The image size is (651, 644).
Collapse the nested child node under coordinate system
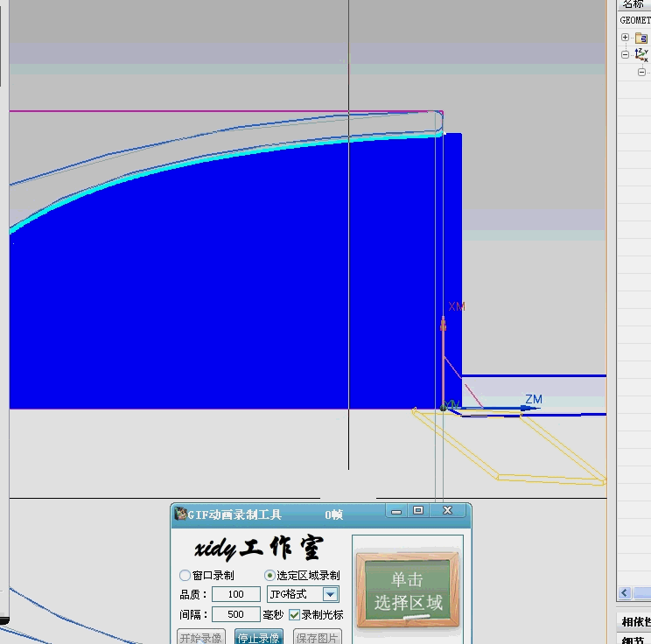coord(641,73)
